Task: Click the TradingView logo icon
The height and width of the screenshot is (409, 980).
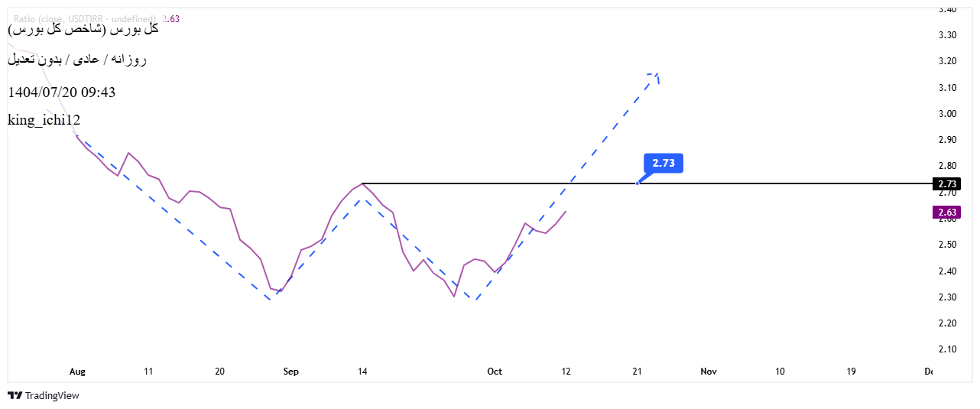Action: point(15,395)
